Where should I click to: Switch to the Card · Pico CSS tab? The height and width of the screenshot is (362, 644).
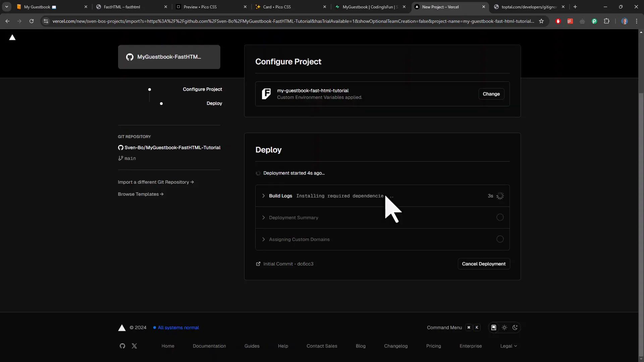(x=288, y=7)
